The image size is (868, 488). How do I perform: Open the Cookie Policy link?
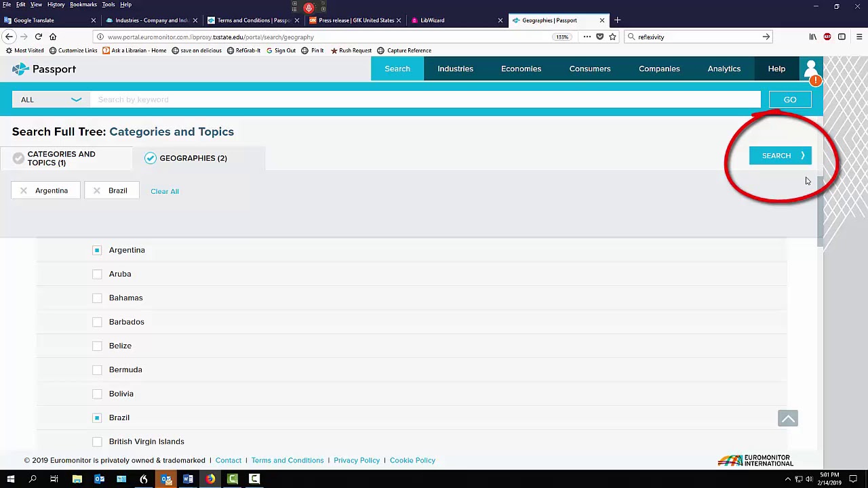(412, 460)
